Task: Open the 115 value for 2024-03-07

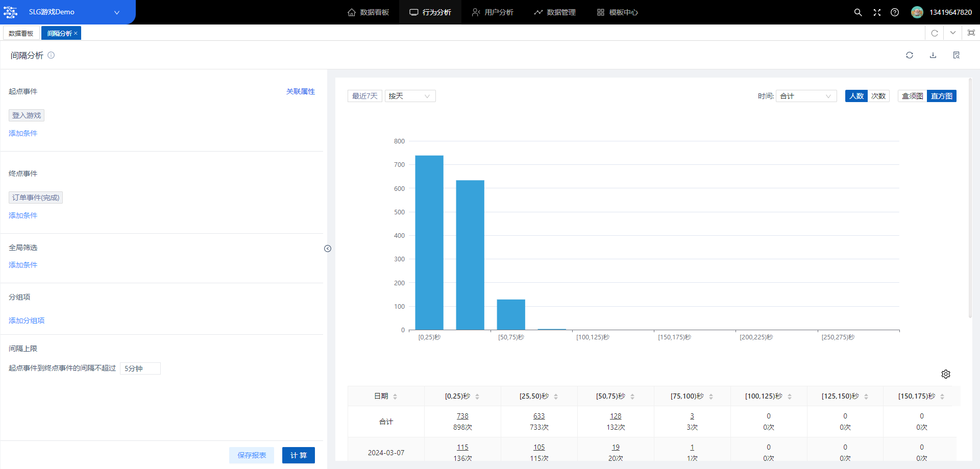Action: click(x=462, y=448)
